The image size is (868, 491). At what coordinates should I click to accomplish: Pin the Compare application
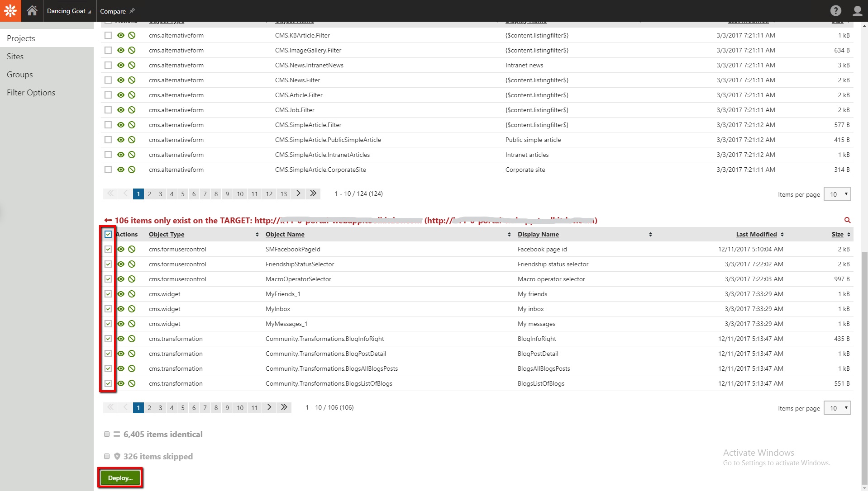tap(132, 11)
